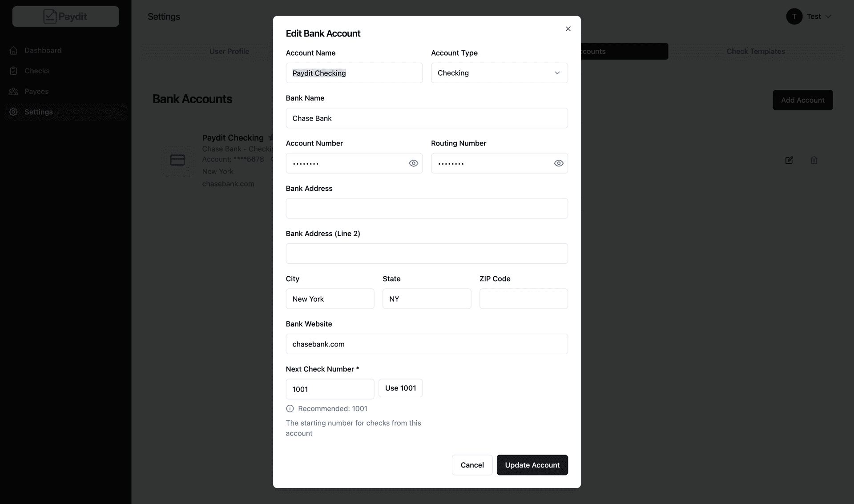
Task: Click the Bank Address field
Action: (427, 208)
